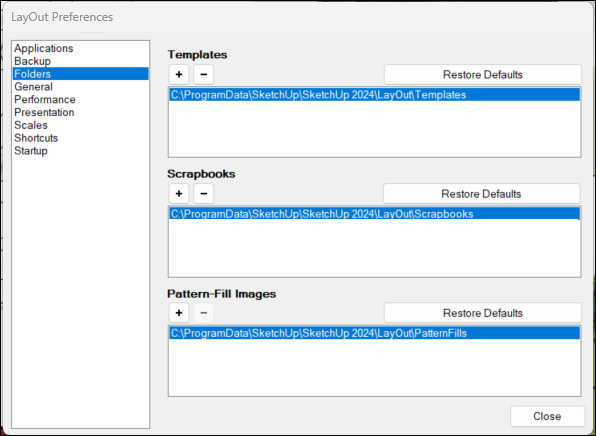This screenshot has width=596, height=436.
Task: Restore Defaults for Pattern-Fill Images folders
Action: click(483, 313)
